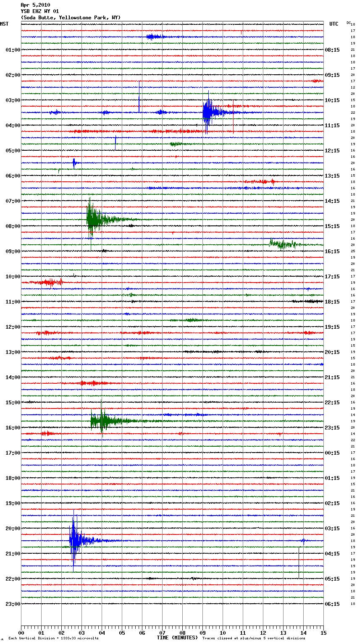The width and height of the screenshot is (357, 644).
Task: Select the '08:00' MST hour label
Action: [x=13, y=226]
